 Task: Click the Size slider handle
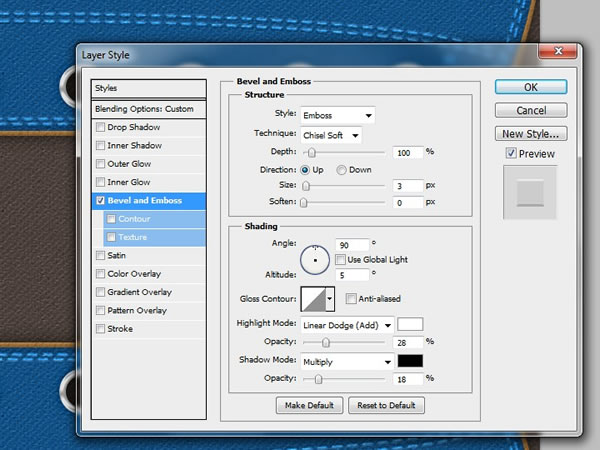click(305, 186)
